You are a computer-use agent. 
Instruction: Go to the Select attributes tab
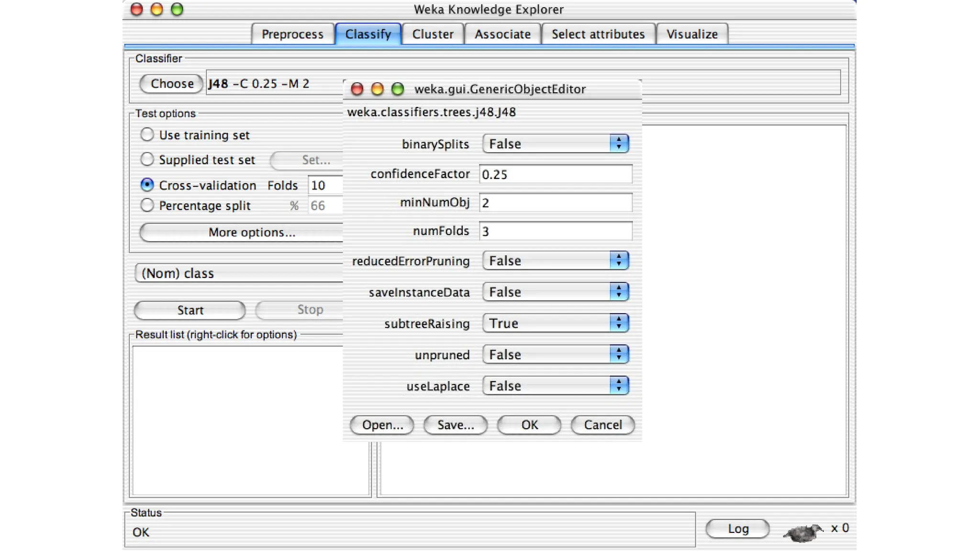598,34
